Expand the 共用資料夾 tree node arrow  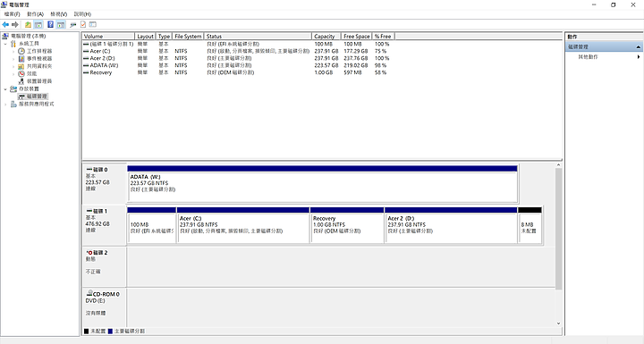13,66
